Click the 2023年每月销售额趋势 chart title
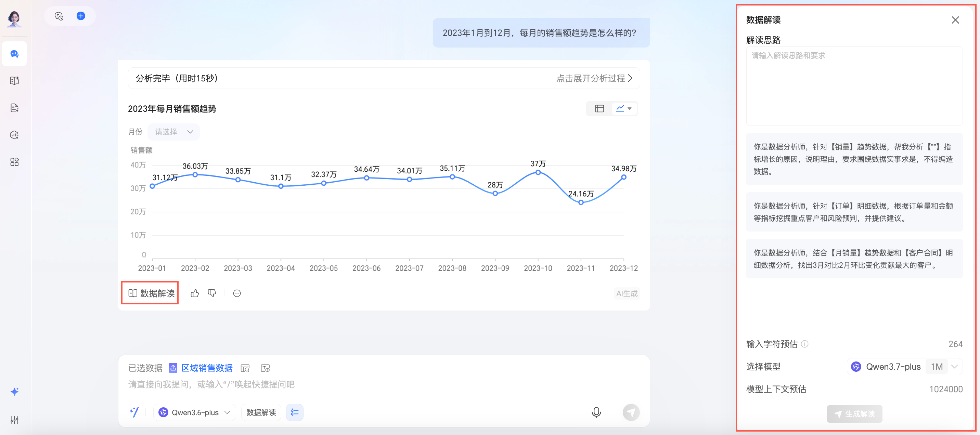Viewport: 980px width, 435px height. (172, 109)
